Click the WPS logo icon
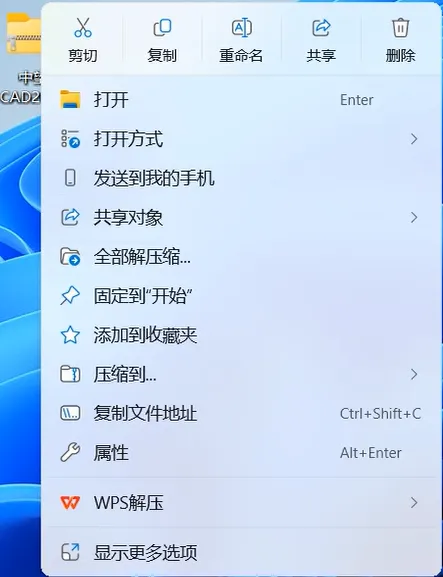Image resolution: width=443 pixels, height=577 pixels. point(70,502)
